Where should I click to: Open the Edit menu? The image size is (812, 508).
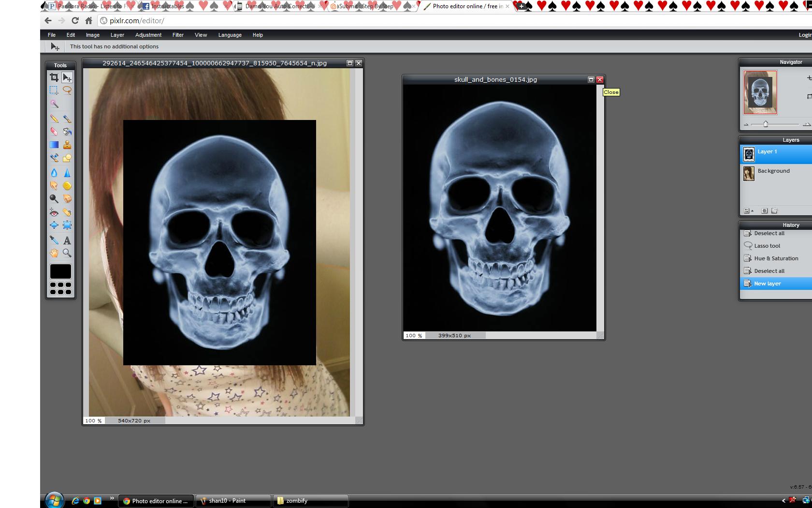point(71,35)
